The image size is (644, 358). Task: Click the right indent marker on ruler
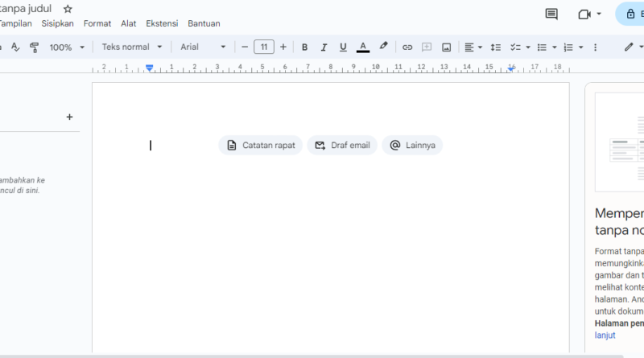(x=510, y=69)
